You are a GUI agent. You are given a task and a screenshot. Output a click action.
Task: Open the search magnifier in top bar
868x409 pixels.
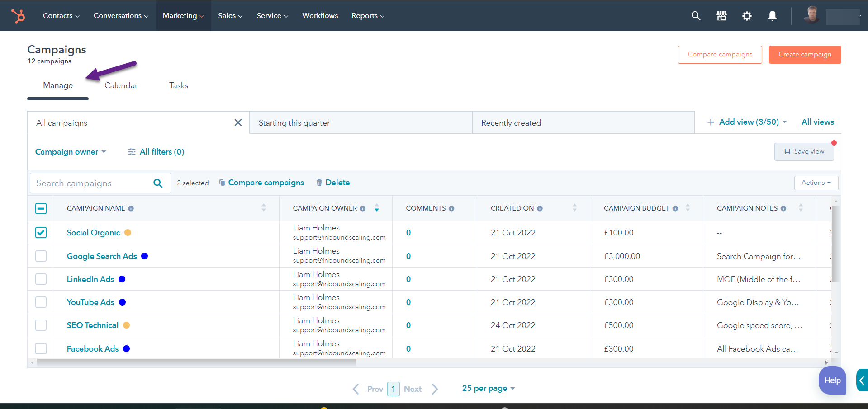(696, 16)
